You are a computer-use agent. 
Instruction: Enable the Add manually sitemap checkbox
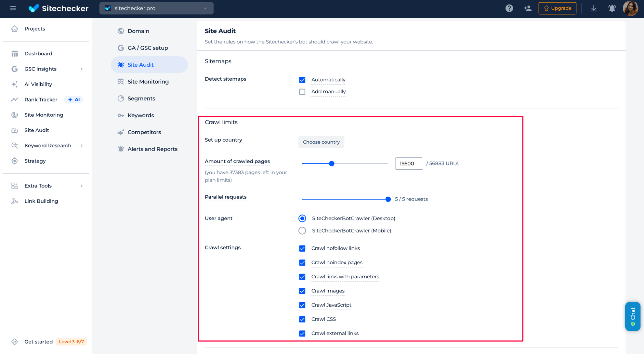click(302, 92)
